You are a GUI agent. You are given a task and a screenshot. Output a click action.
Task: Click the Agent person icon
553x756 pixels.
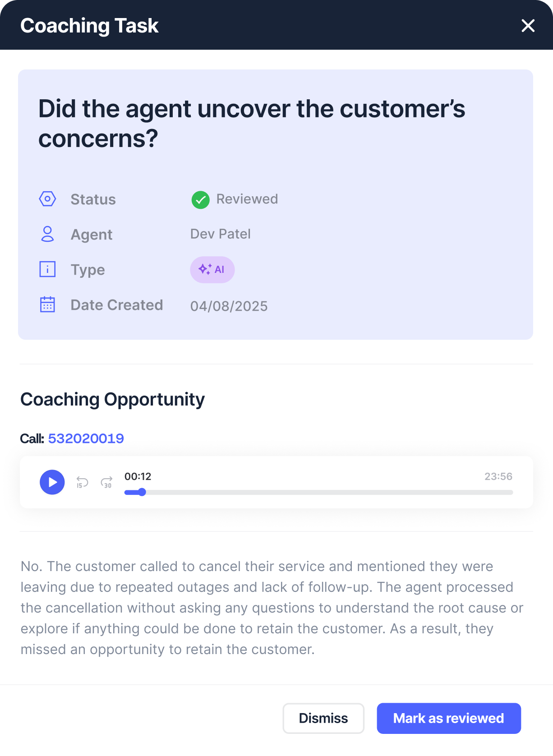[x=47, y=234]
